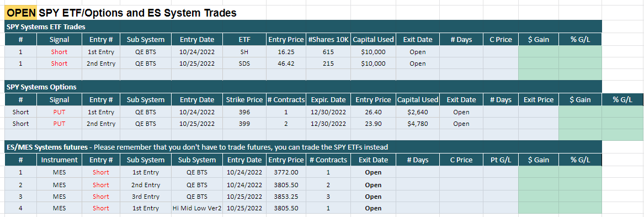The height and width of the screenshot is (217, 644).
Task: Select the ES/MES Systems futures header row
Action: point(304,147)
